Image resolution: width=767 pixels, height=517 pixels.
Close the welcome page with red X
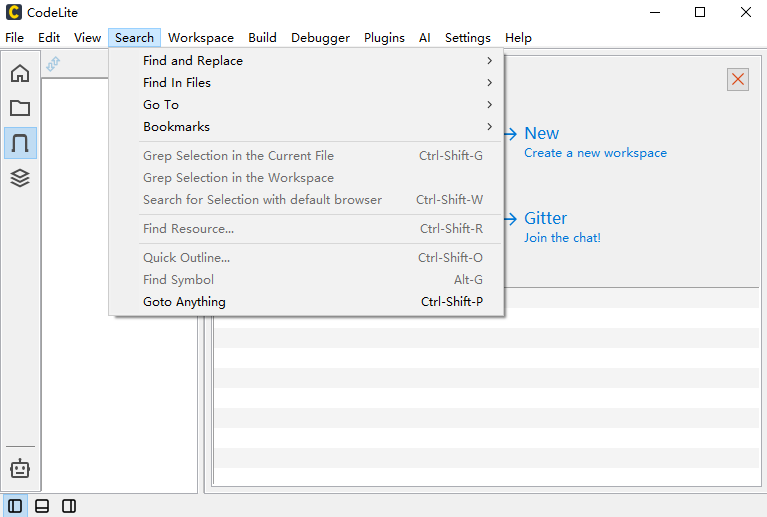point(738,79)
